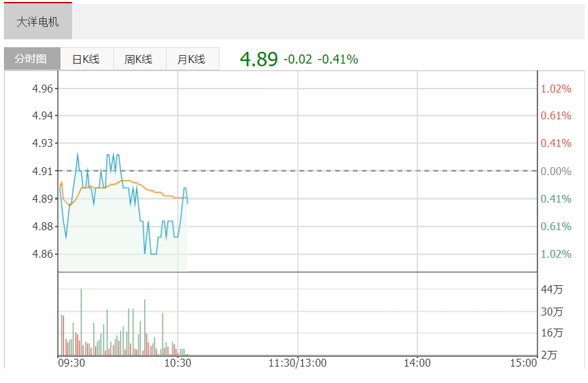588x383 pixels.
Task: Click the 10:30 time axis label
Action: (x=178, y=363)
